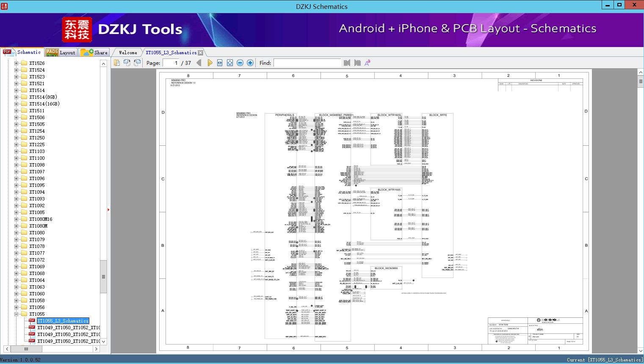Viewport: 644px width, 364px height.
Task: Toggle the match case search icon
Action: pyautogui.click(x=368, y=63)
